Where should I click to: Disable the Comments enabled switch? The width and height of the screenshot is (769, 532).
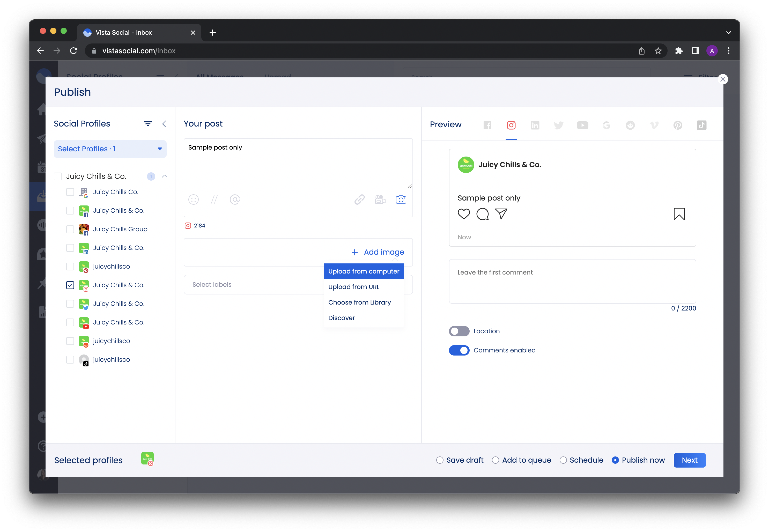[x=459, y=350]
